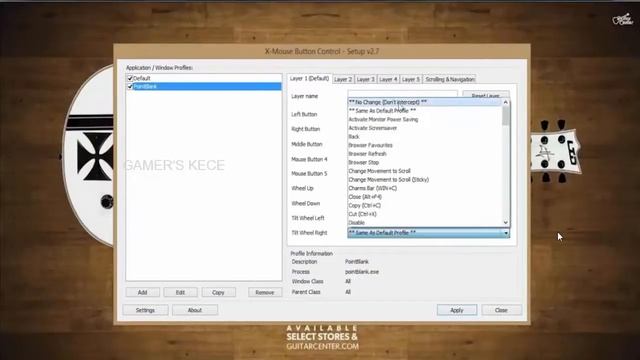The image size is (640, 360).
Task: Click the Apply button
Action: 457,310
